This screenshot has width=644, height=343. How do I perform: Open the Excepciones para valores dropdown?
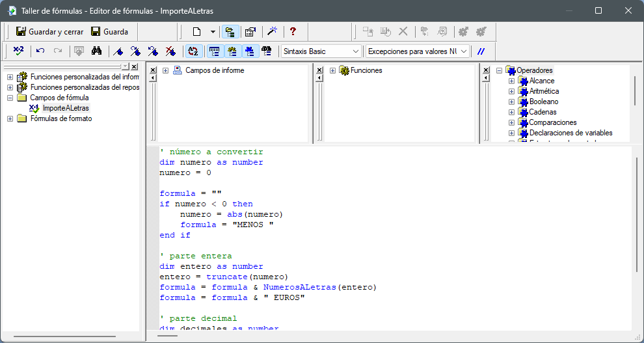(417, 51)
